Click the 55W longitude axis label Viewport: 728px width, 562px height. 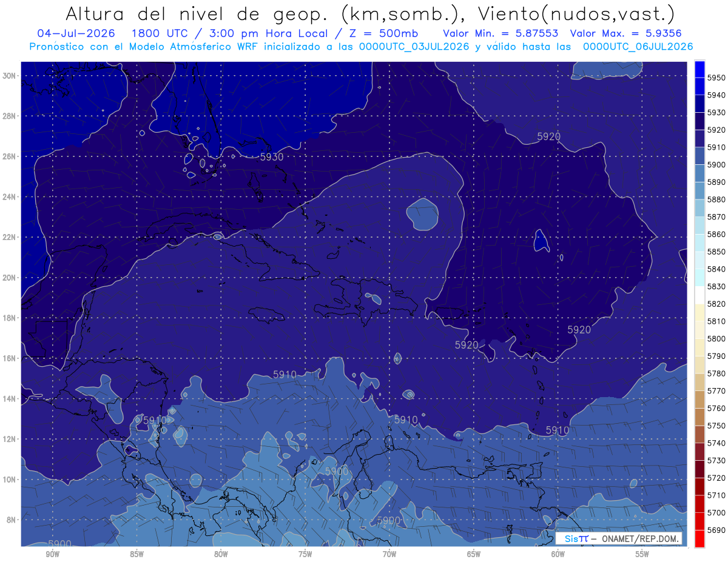click(x=642, y=554)
